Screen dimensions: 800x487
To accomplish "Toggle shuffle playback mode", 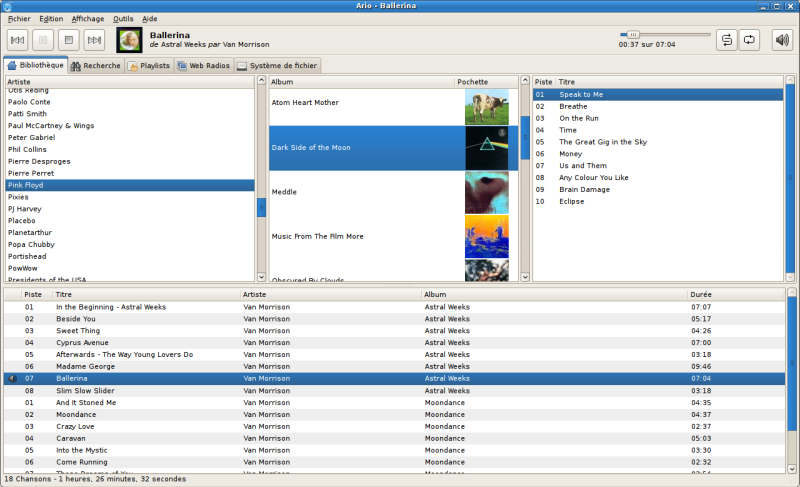I will (x=726, y=40).
